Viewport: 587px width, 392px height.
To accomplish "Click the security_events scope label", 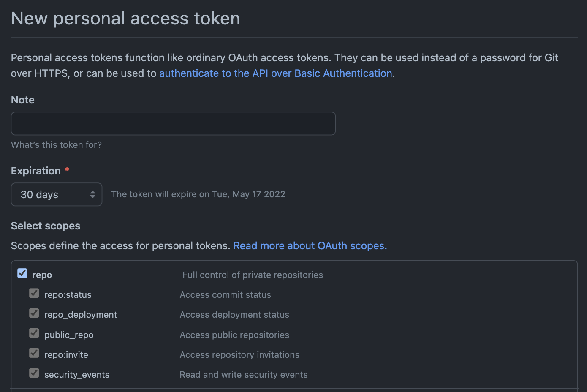I will click(77, 375).
